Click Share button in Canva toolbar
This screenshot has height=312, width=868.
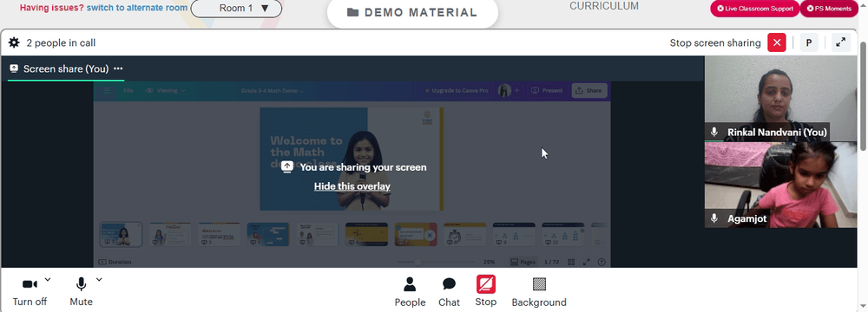(589, 90)
